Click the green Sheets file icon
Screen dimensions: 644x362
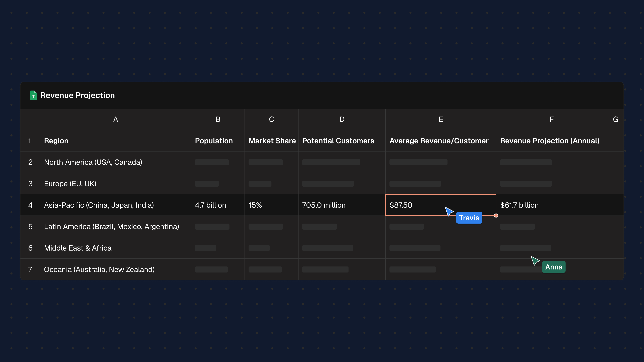coord(33,95)
